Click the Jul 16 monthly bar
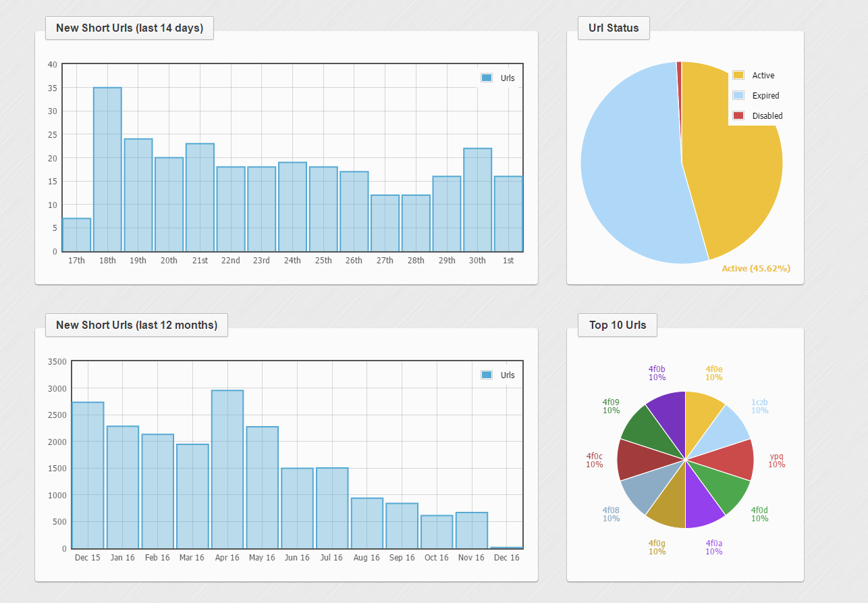Image resolution: width=868 pixels, height=603 pixels. pos(332,508)
